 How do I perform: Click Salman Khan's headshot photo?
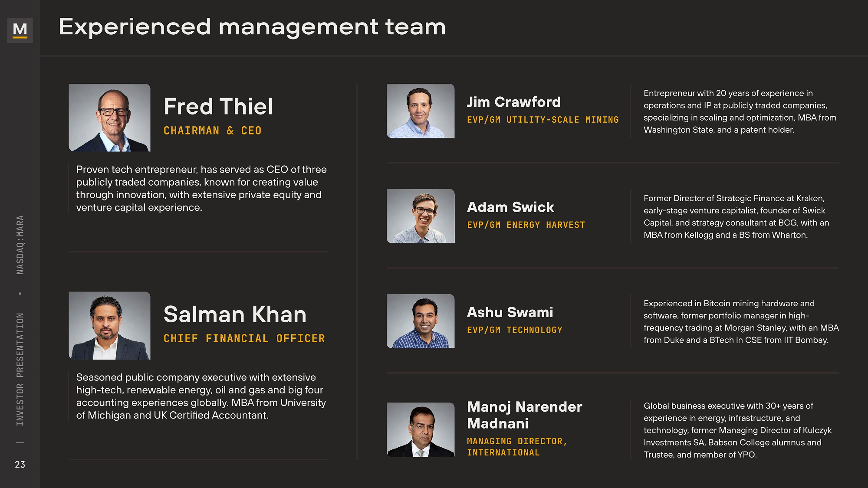(109, 325)
